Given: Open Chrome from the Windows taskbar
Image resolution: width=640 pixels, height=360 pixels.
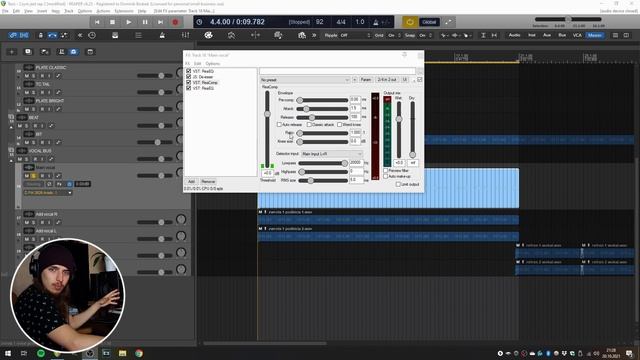Looking at the screenshot, I should (x=139, y=353).
